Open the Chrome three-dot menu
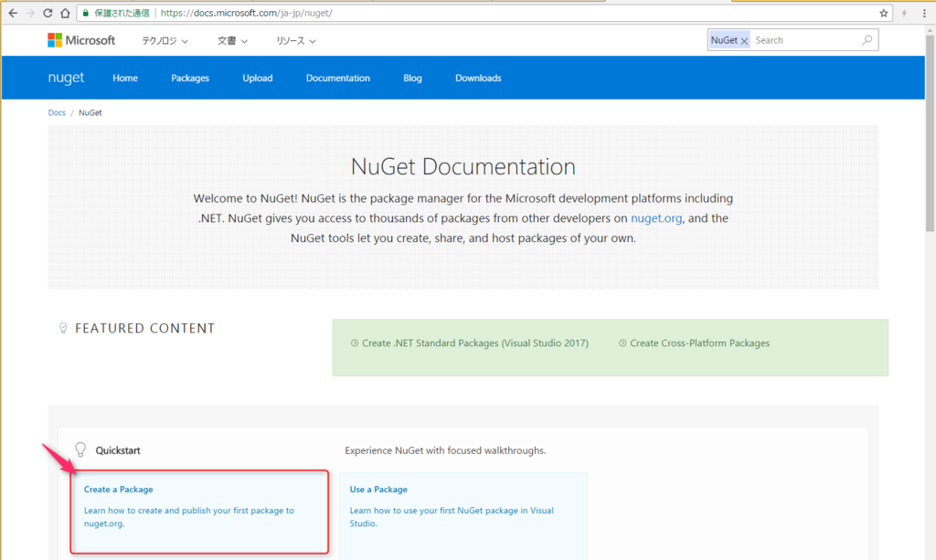Image resolution: width=936 pixels, height=560 pixels. click(x=924, y=13)
